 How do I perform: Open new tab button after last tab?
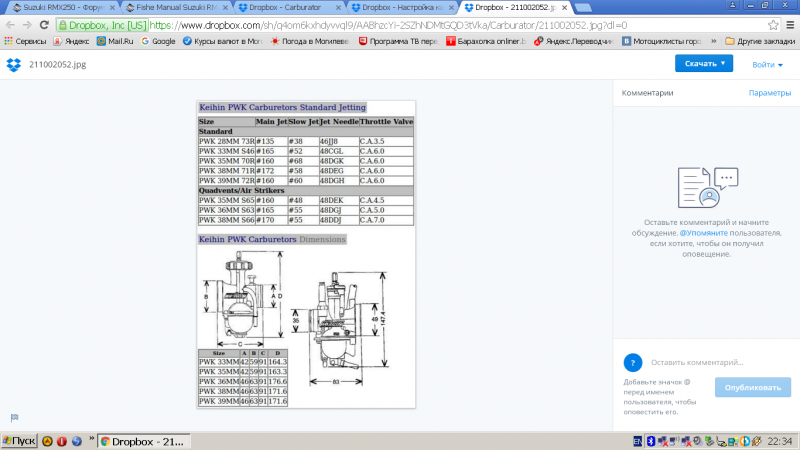[x=583, y=8]
